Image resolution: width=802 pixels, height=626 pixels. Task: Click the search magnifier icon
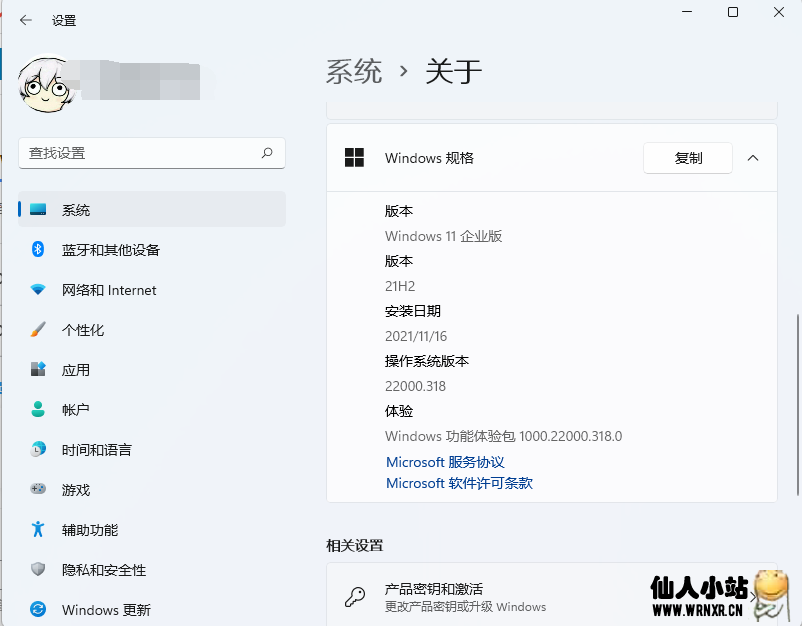click(x=267, y=153)
